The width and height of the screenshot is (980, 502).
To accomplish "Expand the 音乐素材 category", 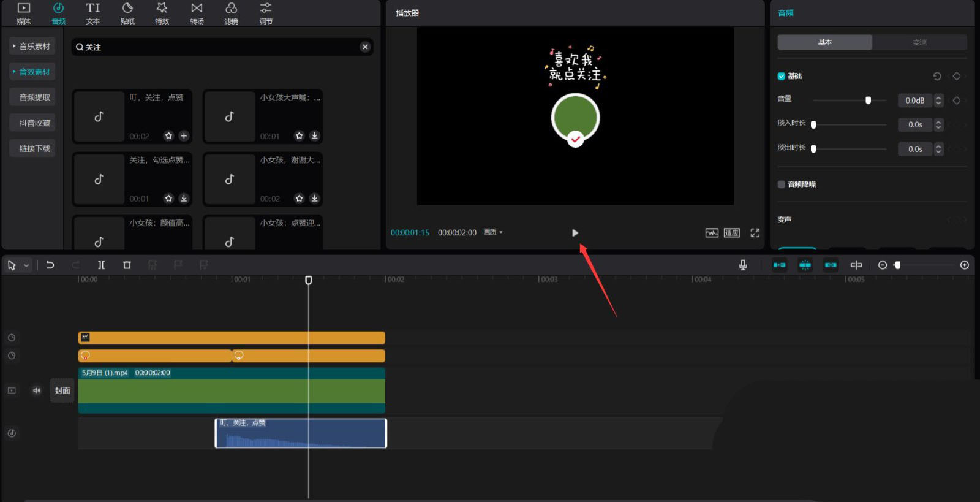I will click(32, 47).
